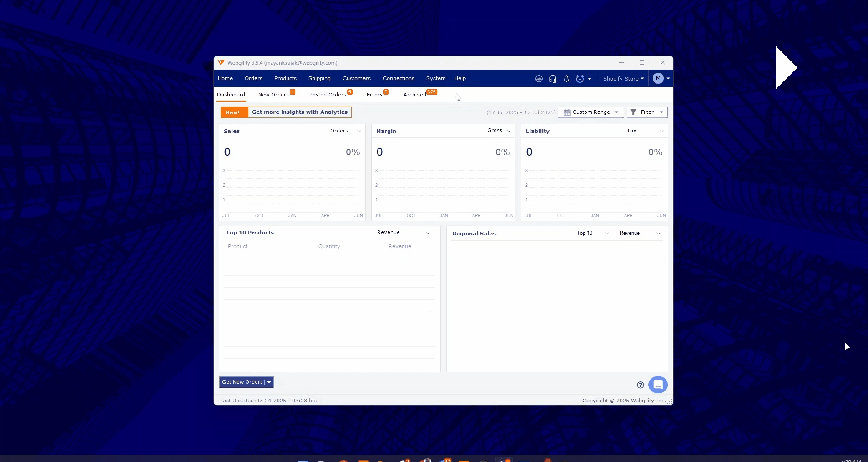The image size is (868, 462).
Task: Open the Top 10 dropdown in Regional Sales
Action: 593,233
